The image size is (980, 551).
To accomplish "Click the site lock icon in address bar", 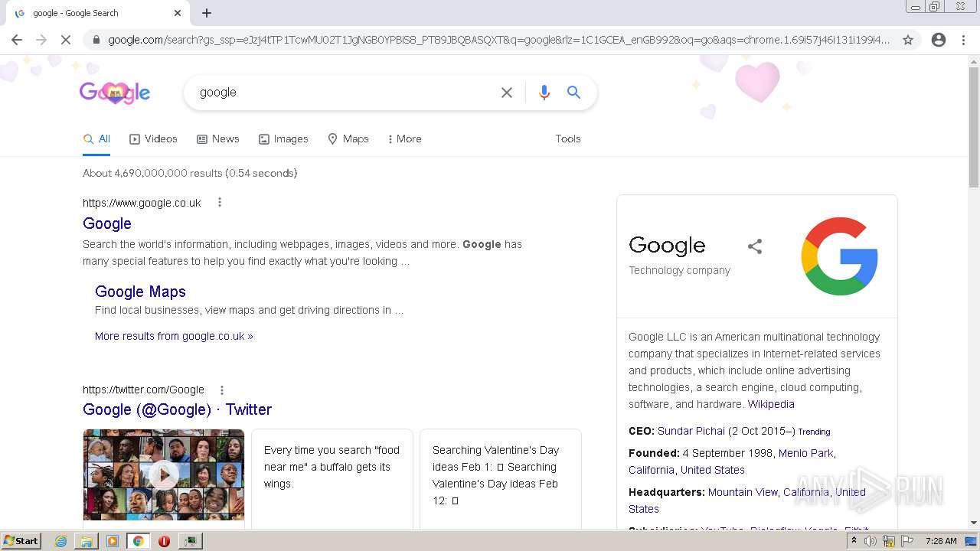I will (96, 40).
